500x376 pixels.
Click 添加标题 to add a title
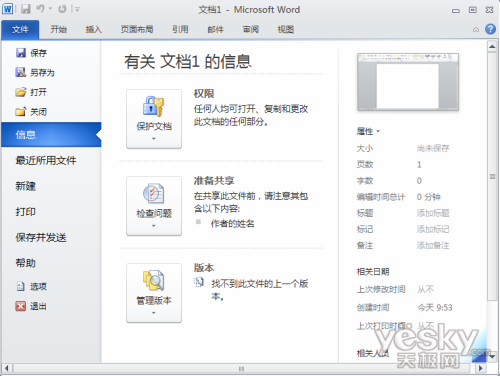point(433,213)
